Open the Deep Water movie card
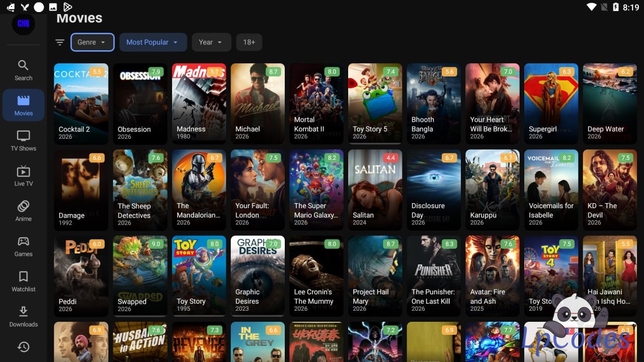This screenshot has width=644, height=362. coord(610,104)
